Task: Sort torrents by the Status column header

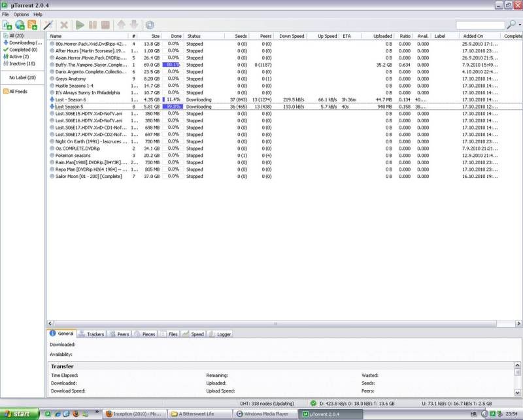Action: point(194,36)
